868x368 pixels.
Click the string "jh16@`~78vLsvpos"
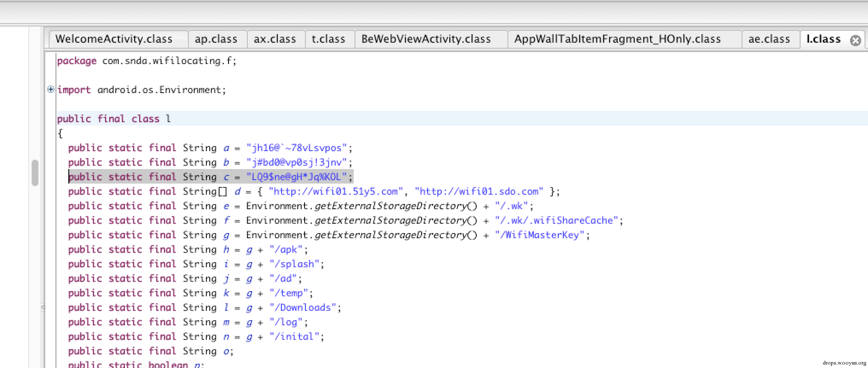296,148
